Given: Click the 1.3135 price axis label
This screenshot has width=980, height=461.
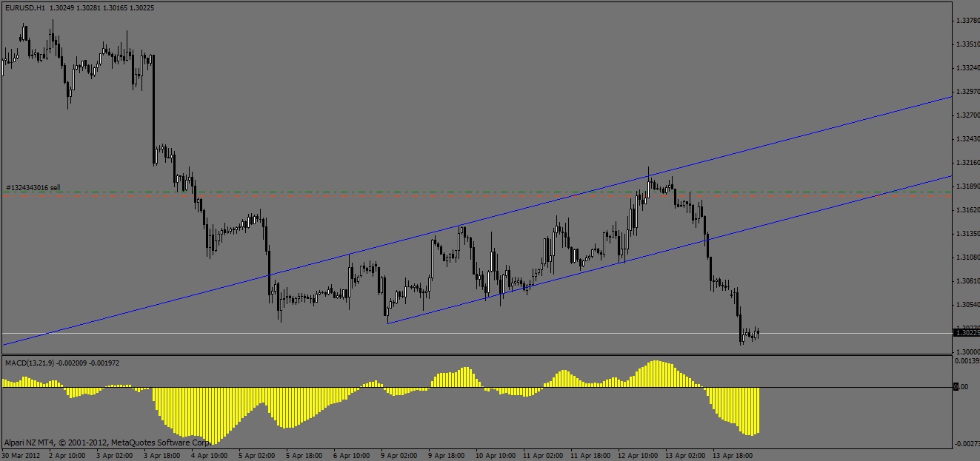Looking at the screenshot, I should click(x=968, y=234).
